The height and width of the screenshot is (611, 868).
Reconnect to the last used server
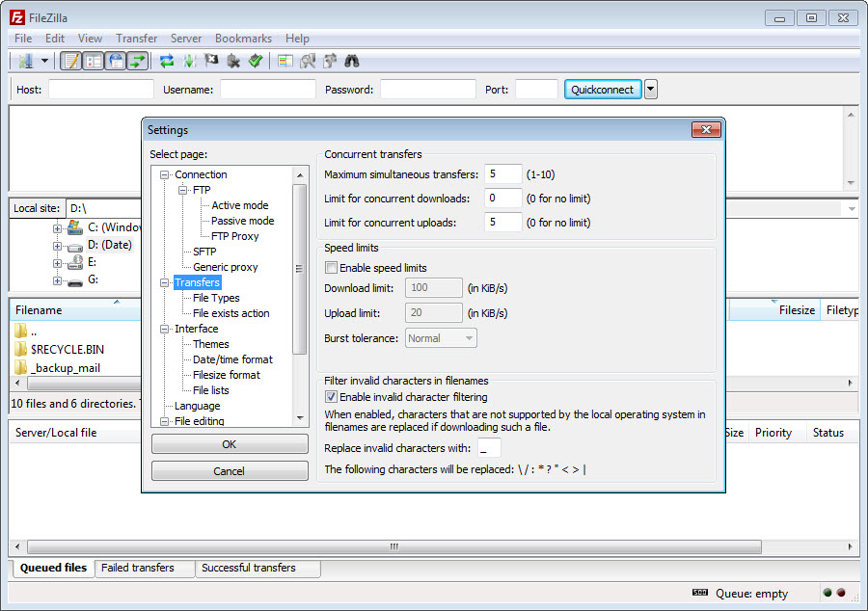[x=256, y=61]
